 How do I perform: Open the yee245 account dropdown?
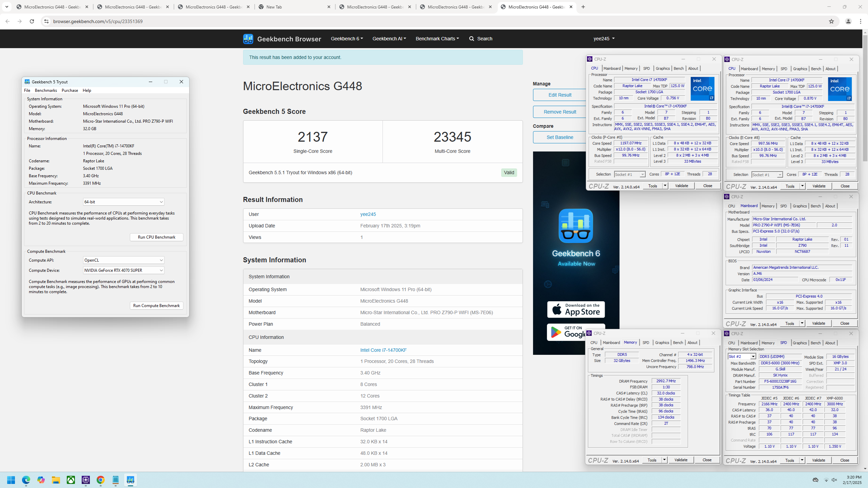[604, 39]
